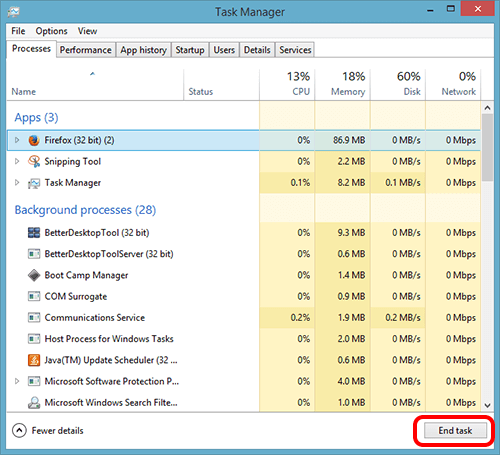Click the vertical scrollbar thumb
The height and width of the screenshot is (455, 500).
[487, 147]
